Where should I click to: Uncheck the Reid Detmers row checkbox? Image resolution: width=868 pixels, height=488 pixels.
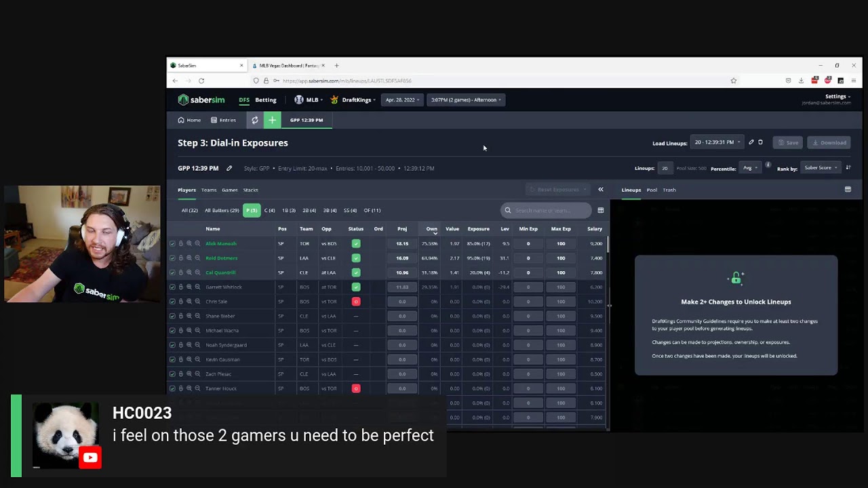[172, 258]
